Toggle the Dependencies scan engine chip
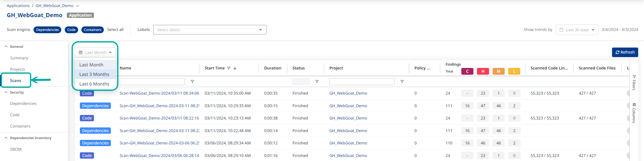This screenshot has height=161, width=644. point(47,30)
